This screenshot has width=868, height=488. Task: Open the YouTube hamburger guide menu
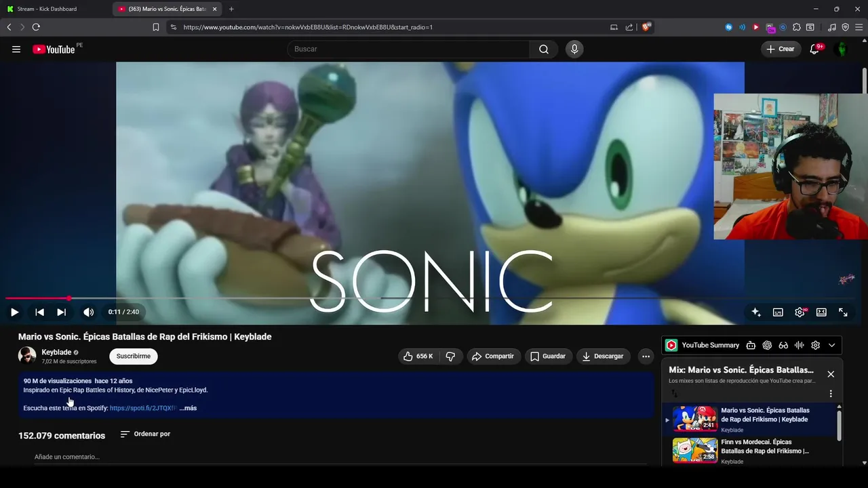16,49
